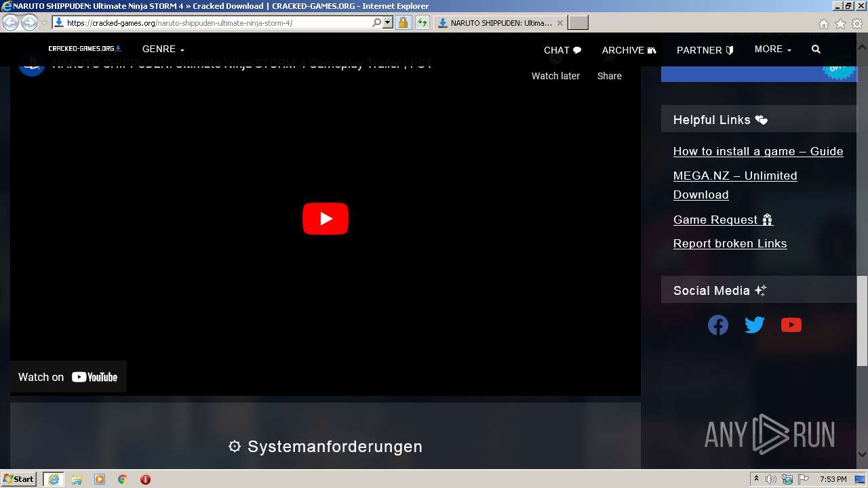Open the CHAT menu item
The width and height of the screenshot is (868, 488).
pyautogui.click(x=562, y=50)
